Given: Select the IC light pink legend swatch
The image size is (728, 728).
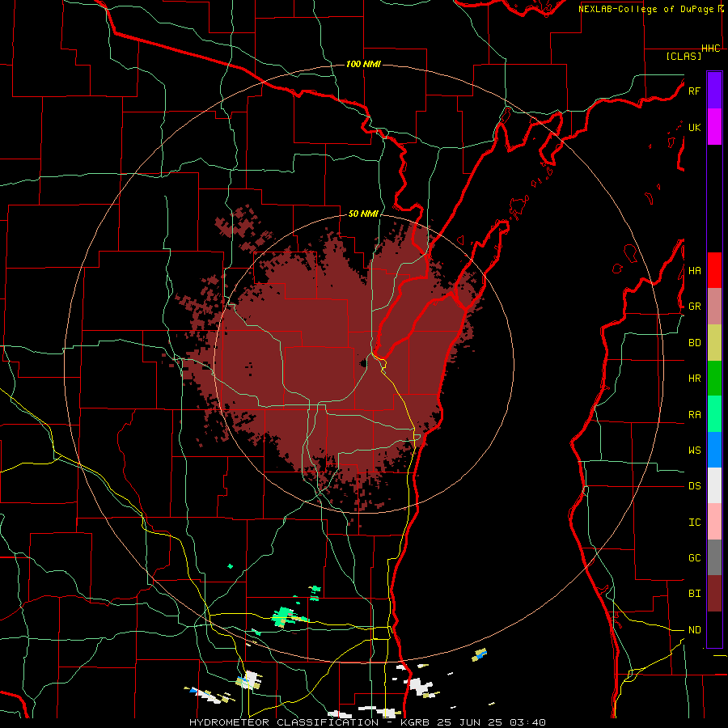Looking at the screenshot, I should tap(714, 522).
